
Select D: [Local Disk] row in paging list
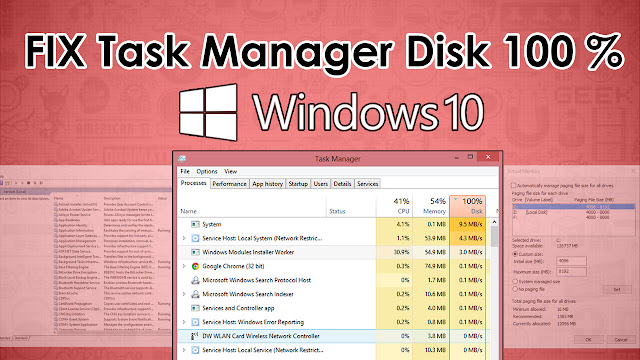click(x=574, y=212)
